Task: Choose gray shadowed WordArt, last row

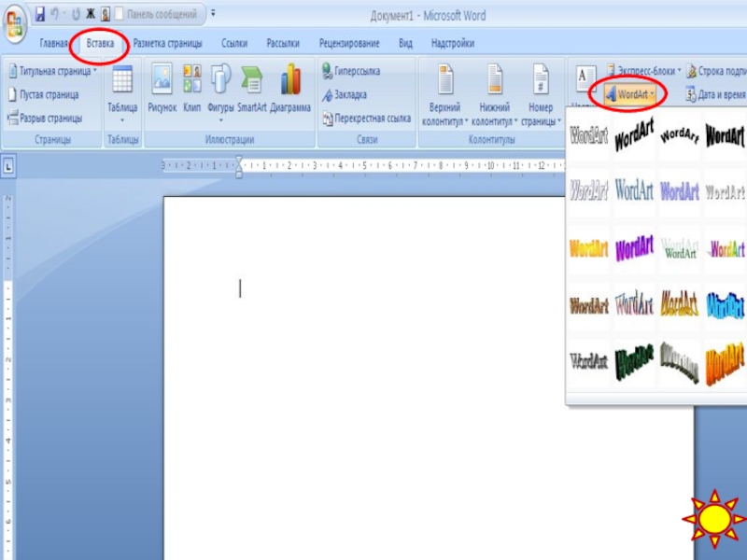Action: click(589, 362)
